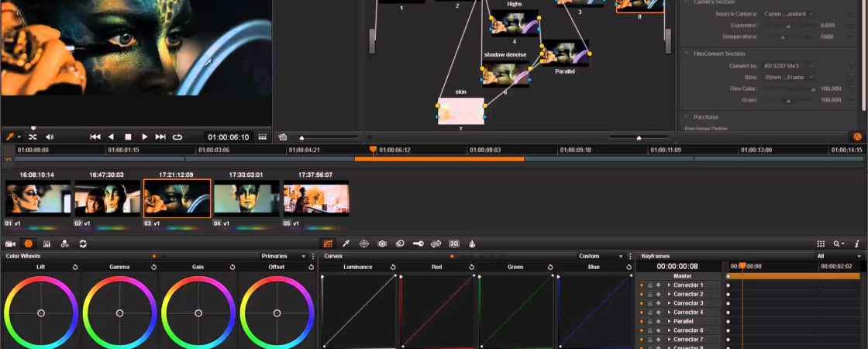The width and height of the screenshot is (868, 349).
Task: Toggle lock on Corrector 2 track
Action: 650,294
